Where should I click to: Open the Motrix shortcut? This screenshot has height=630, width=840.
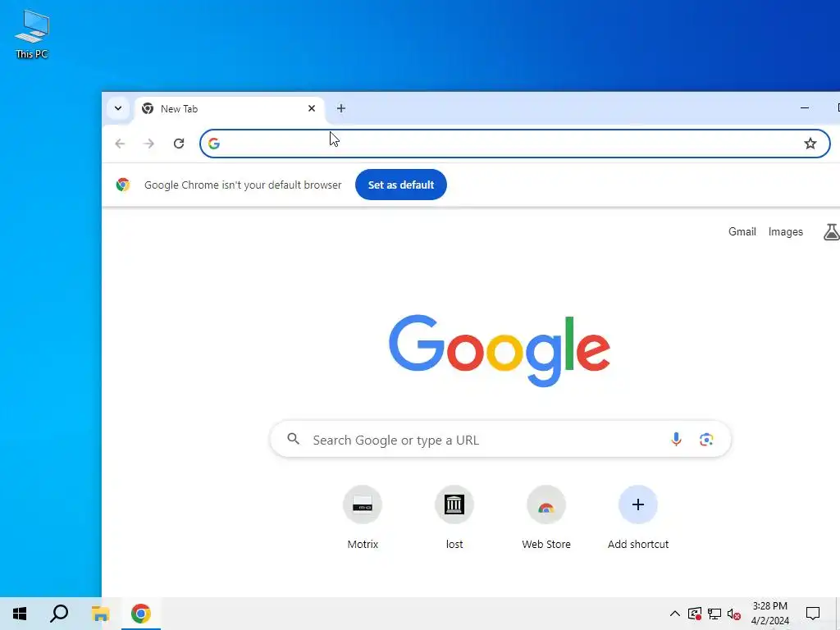click(363, 518)
